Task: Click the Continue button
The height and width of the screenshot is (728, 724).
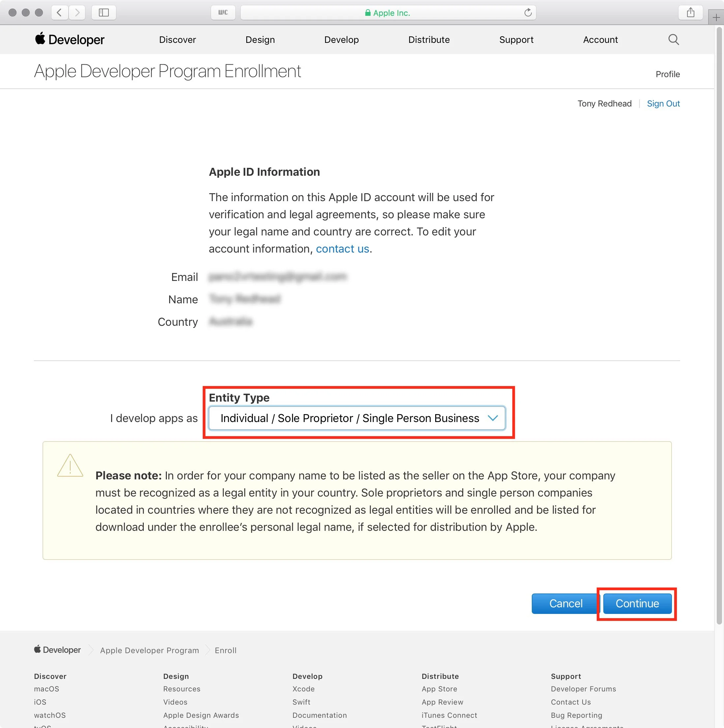Action: [x=637, y=603]
